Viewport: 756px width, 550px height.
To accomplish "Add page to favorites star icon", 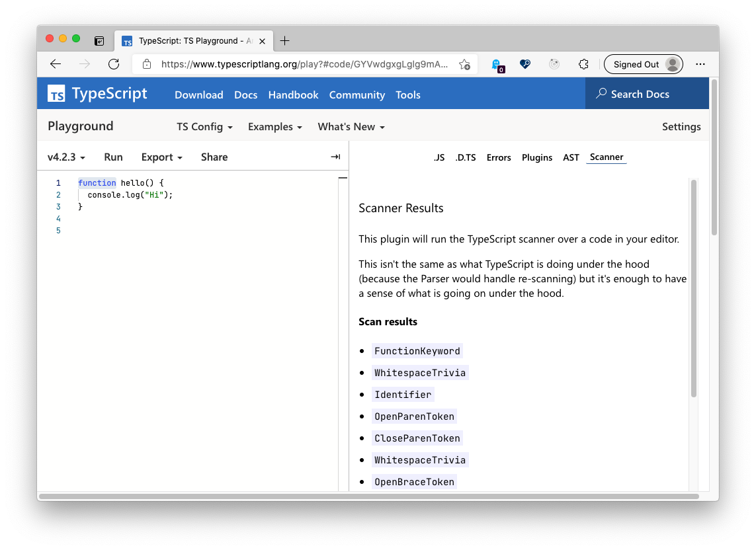I will tap(464, 65).
